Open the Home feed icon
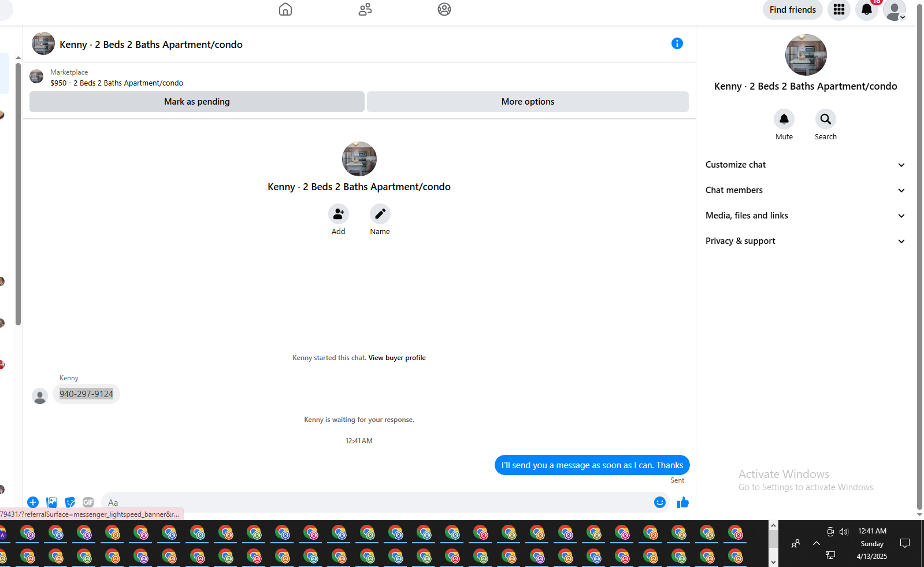Screen dimensions: 924x567 coord(285,9)
